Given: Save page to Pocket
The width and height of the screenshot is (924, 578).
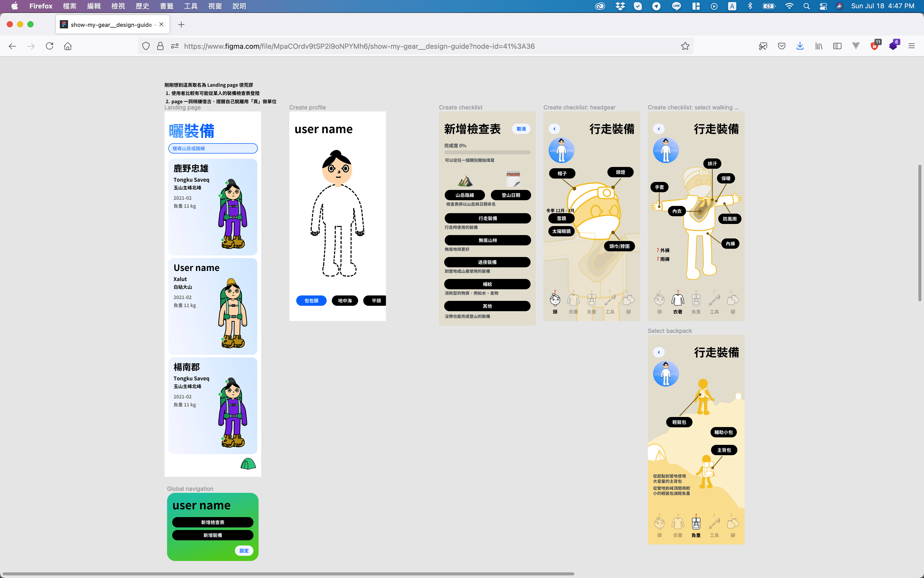Looking at the screenshot, I should pyautogui.click(x=782, y=46).
